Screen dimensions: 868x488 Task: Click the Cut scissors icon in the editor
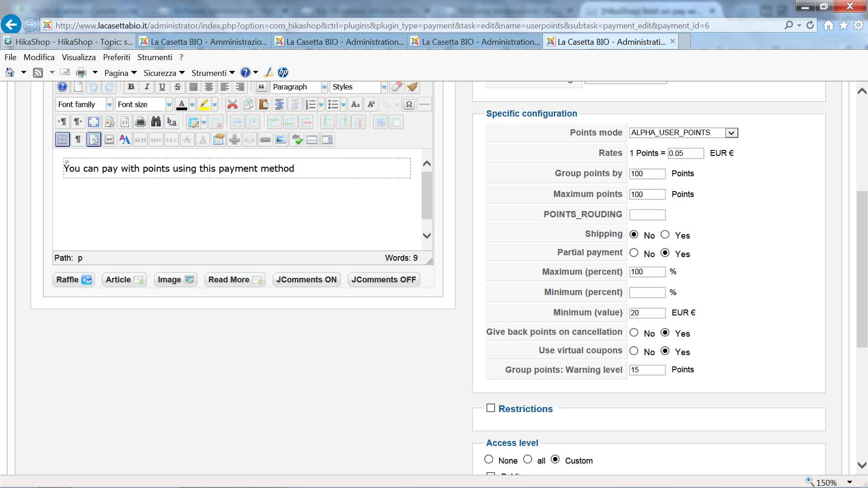[x=232, y=105]
